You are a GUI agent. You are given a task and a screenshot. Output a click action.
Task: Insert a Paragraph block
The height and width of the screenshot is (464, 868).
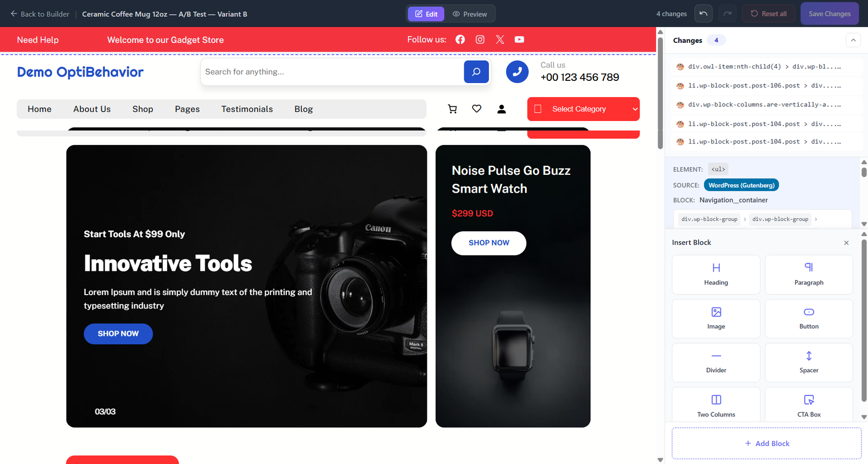coord(809,275)
